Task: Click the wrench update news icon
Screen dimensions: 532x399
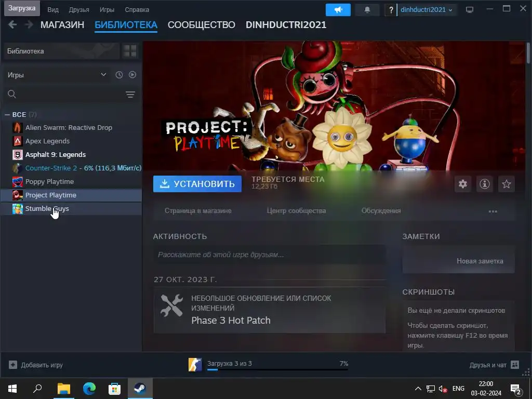Action: 171,305
